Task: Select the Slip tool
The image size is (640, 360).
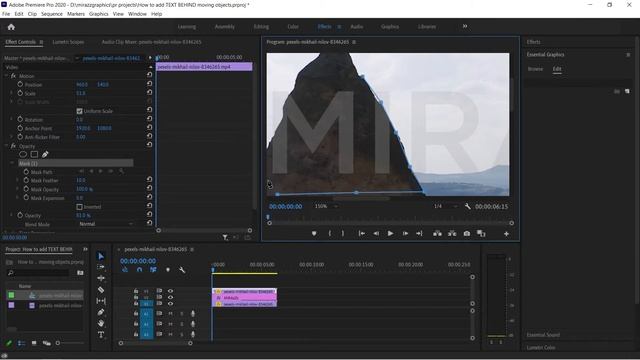Action: (x=101, y=301)
